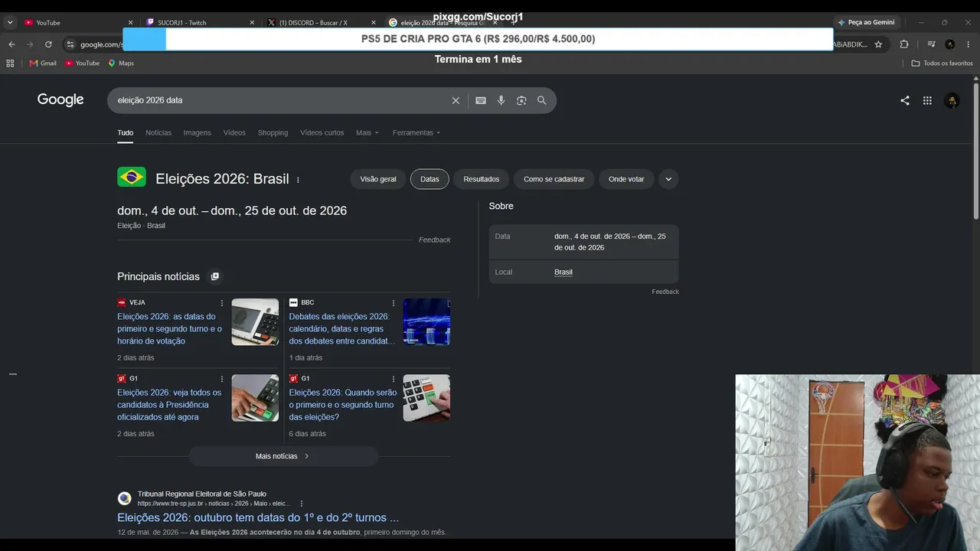
Task: Open the media control icon in toolbar
Action: click(931, 44)
